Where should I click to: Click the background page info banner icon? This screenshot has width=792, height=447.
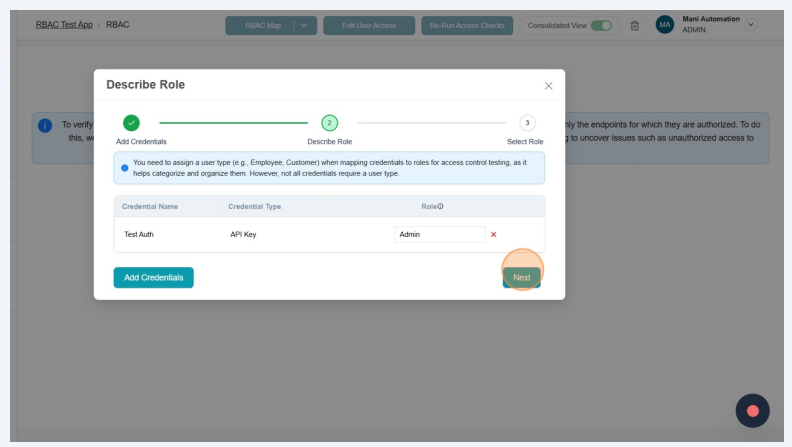[x=45, y=125]
